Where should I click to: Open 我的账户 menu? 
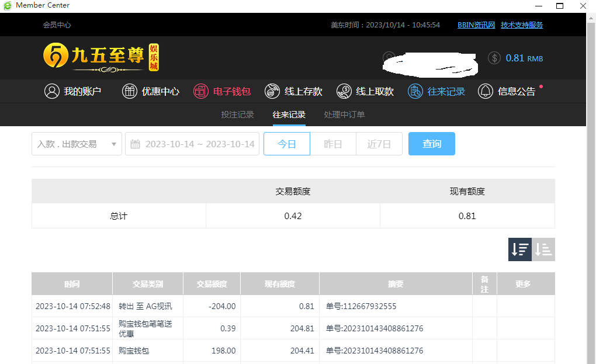click(x=72, y=91)
